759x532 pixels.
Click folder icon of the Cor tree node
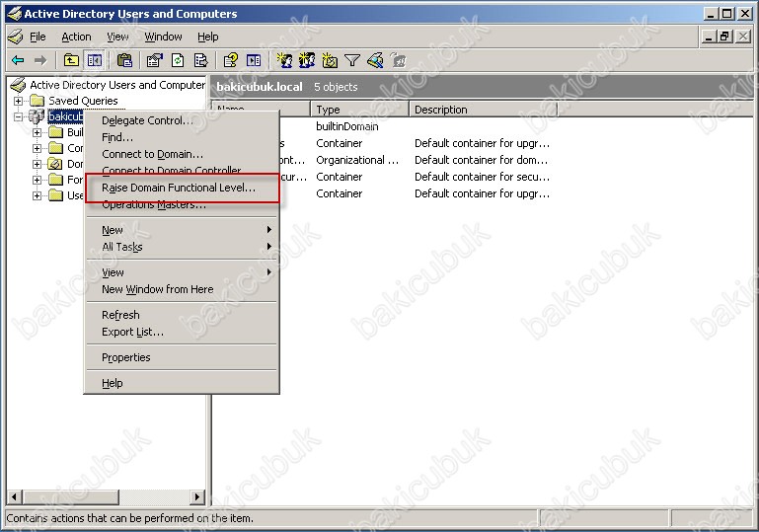(56, 148)
